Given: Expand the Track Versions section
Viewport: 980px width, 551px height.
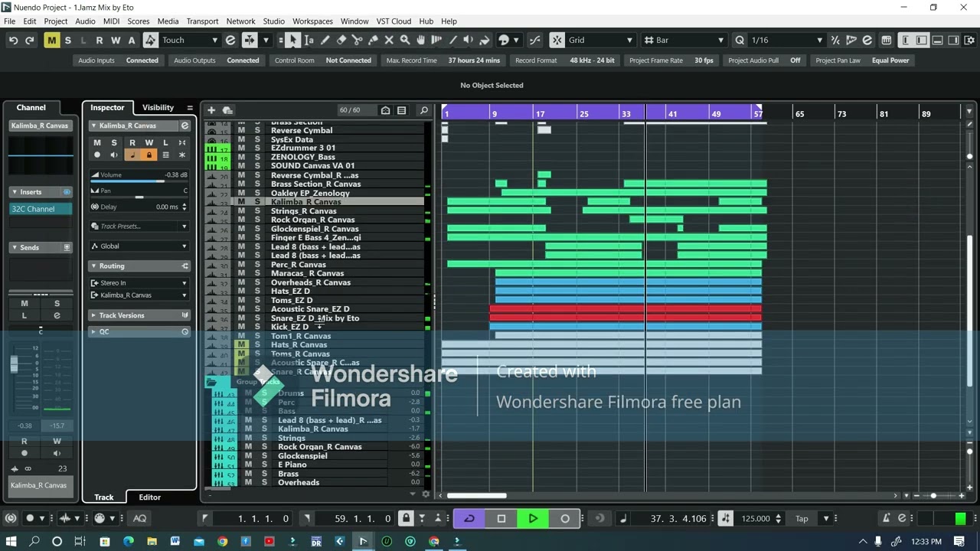Looking at the screenshot, I should 139,315.
